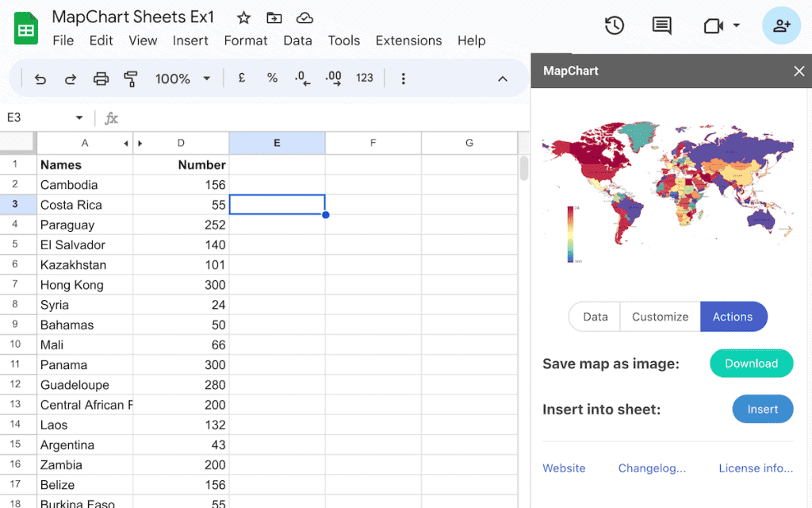This screenshot has width=812, height=508.
Task: Open the Tools menu
Action: coord(344,40)
